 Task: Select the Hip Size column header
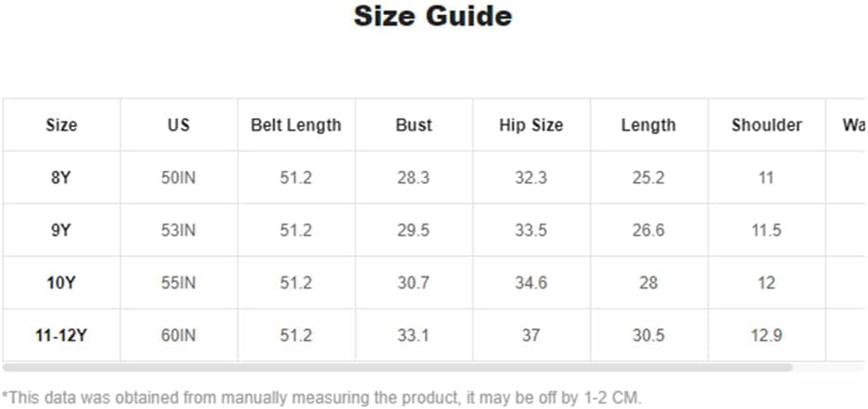click(531, 124)
